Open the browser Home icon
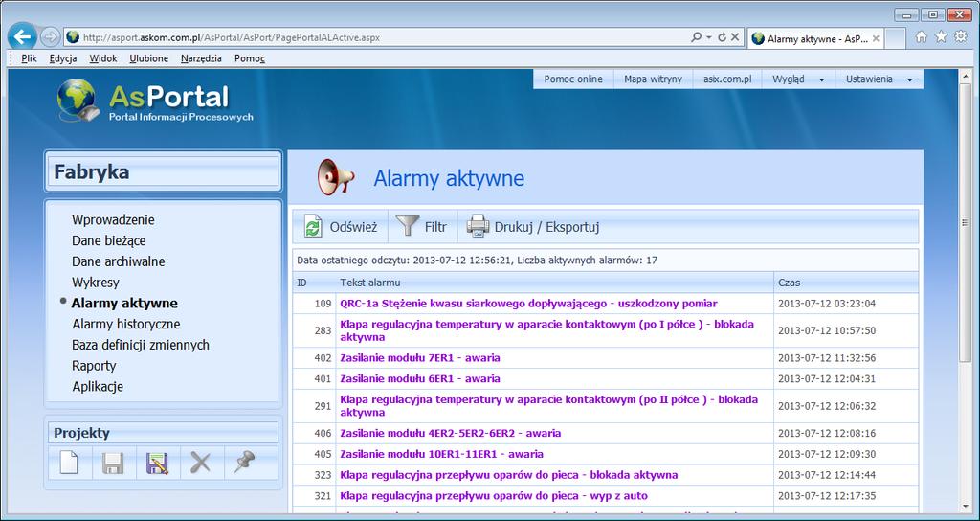This screenshot has width=980, height=521. coord(922,37)
